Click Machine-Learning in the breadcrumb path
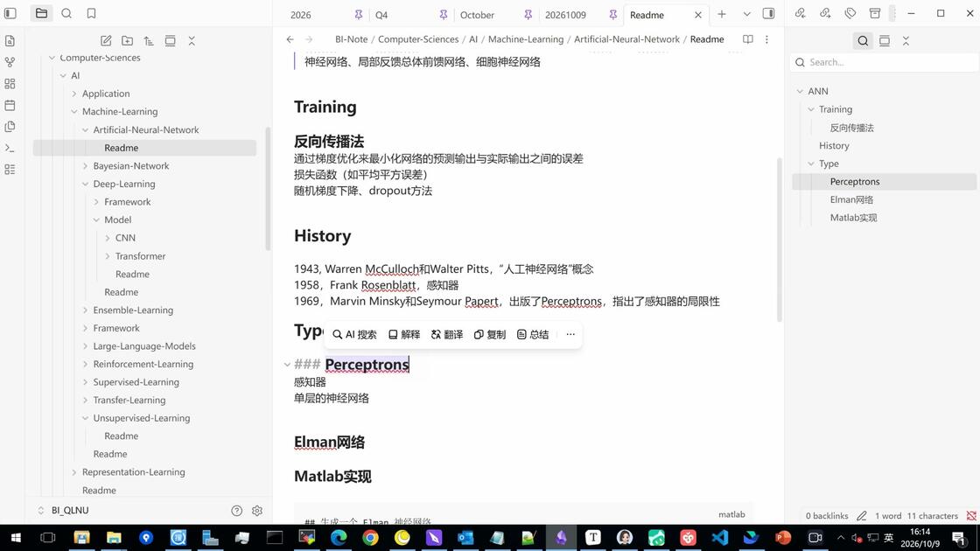Viewport: 980px width, 551px height. (526, 39)
